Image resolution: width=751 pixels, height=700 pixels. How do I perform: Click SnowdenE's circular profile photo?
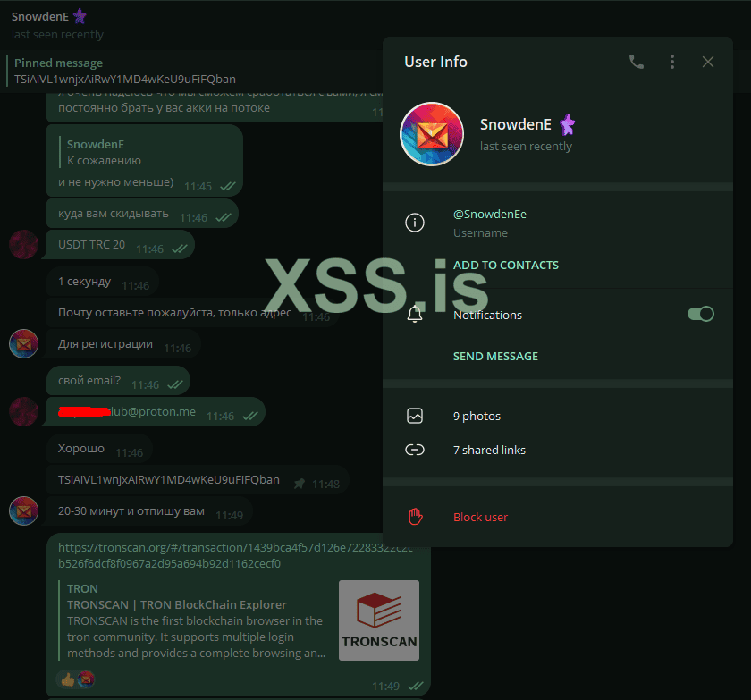pyautogui.click(x=431, y=133)
